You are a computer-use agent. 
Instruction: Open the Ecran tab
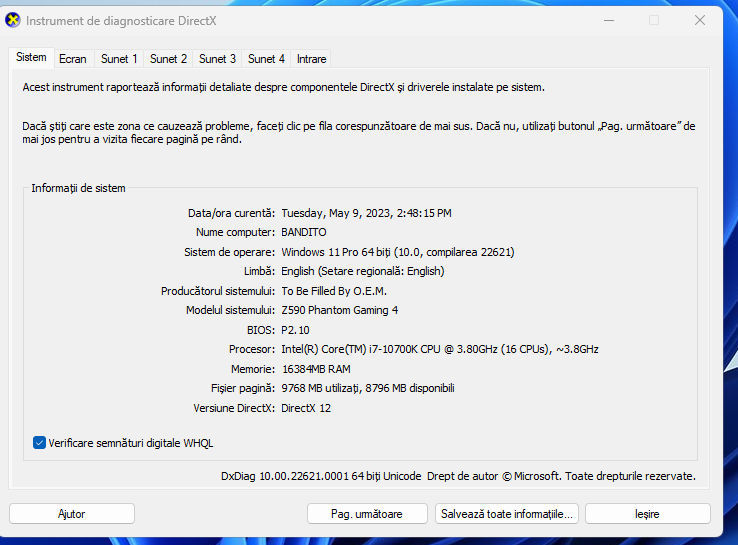[73, 59]
